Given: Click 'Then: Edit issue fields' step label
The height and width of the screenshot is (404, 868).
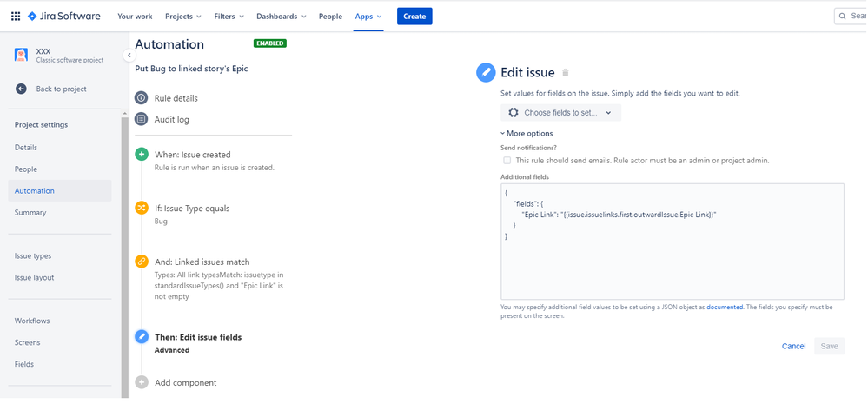Looking at the screenshot, I should tap(198, 337).
